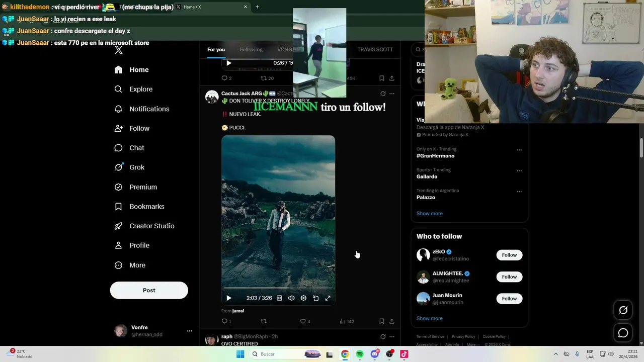Open floating Grok button
This screenshot has height=362, width=644.
click(623, 310)
